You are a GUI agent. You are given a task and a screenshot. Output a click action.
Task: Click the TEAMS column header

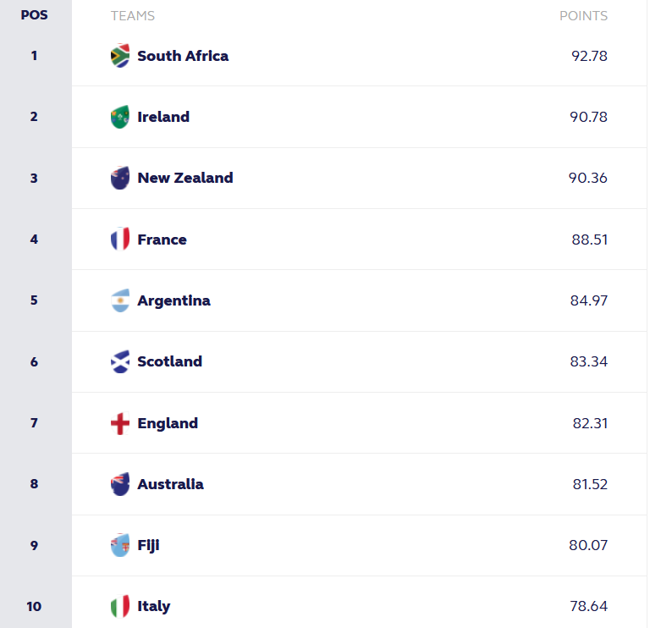coord(133,15)
